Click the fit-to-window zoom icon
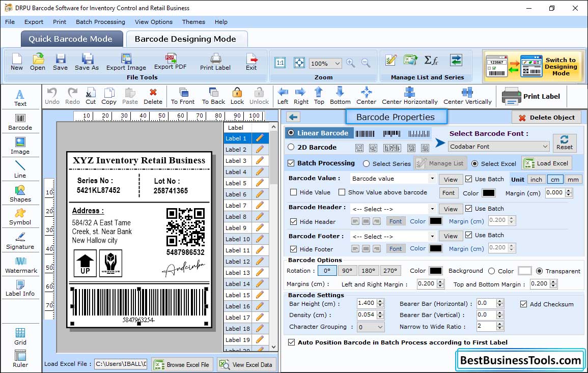This screenshot has width=588, height=373. click(x=299, y=63)
